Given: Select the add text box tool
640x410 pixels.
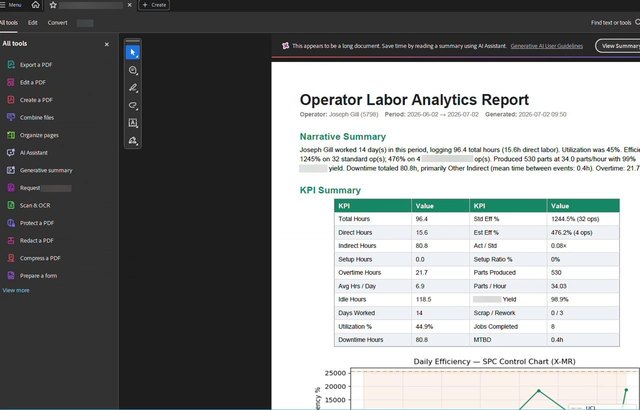Looking at the screenshot, I should pos(133,123).
